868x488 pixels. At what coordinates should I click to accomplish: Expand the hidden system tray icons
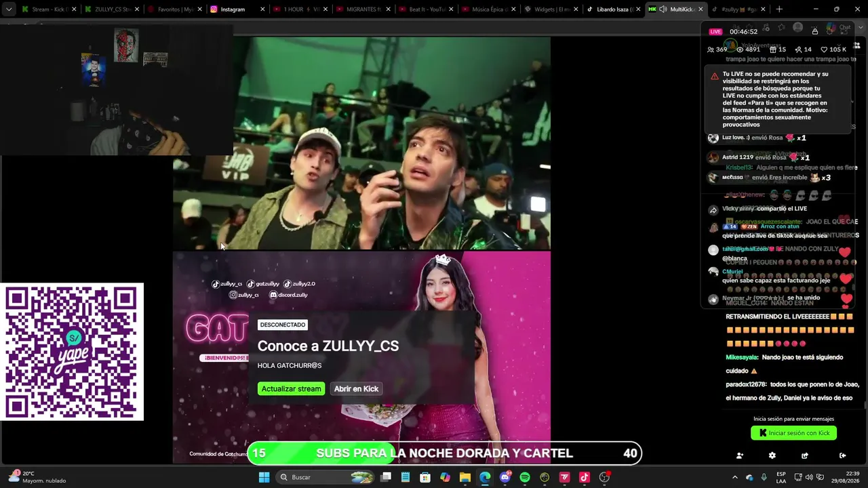(734, 477)
